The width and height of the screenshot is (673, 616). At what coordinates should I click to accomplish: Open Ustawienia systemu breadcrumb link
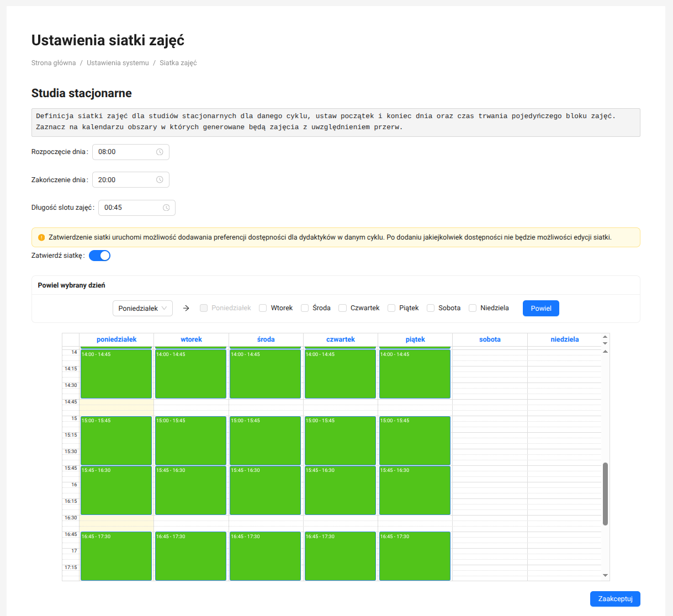118,63
